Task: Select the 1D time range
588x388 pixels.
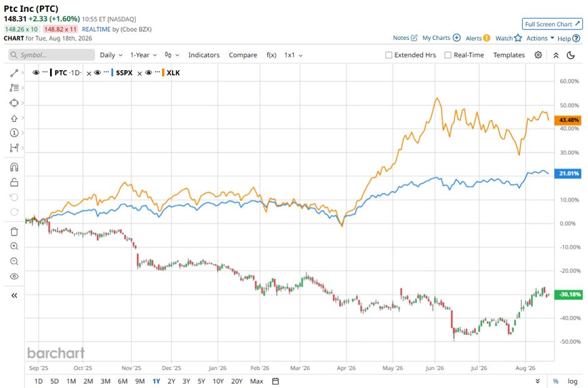Action: (38, 381)
